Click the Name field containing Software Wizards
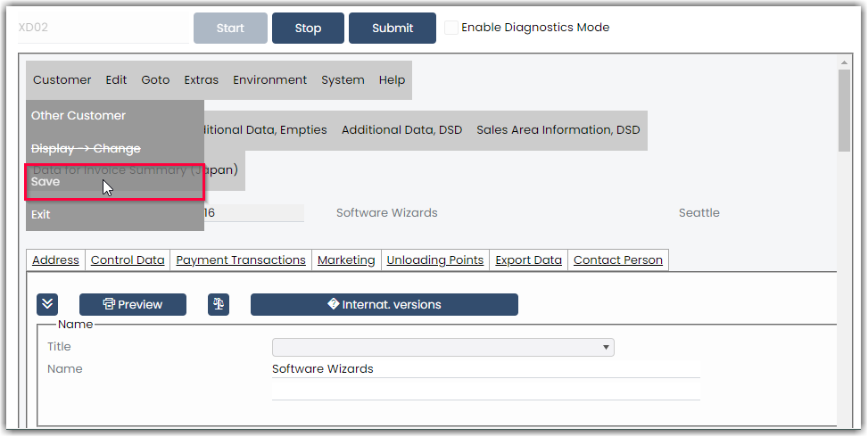This screenshot has height=437, width=868. pyautogui.click(x=486, y=369)
